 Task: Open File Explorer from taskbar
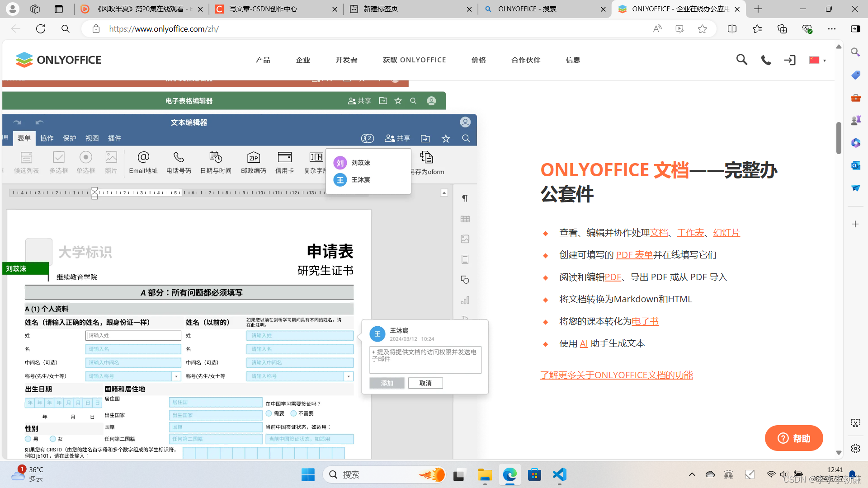[485, 474]
